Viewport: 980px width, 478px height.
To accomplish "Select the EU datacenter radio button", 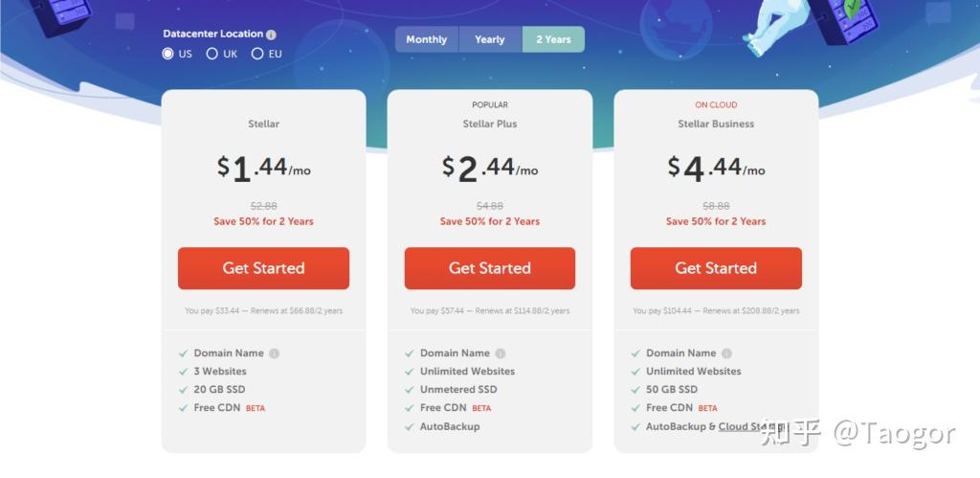I will tap(257, 54).
